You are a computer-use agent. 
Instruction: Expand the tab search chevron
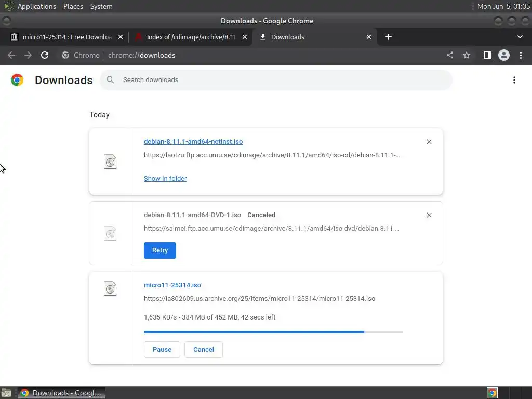520,37
